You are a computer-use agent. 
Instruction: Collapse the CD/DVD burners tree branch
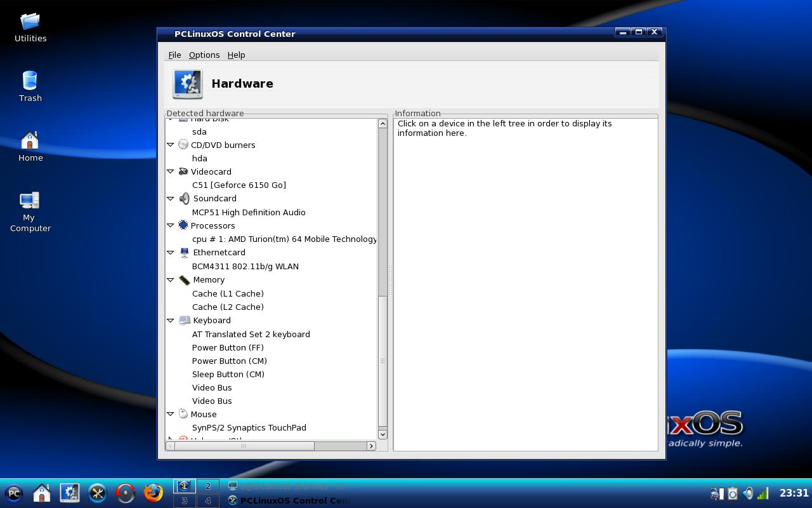170,145
